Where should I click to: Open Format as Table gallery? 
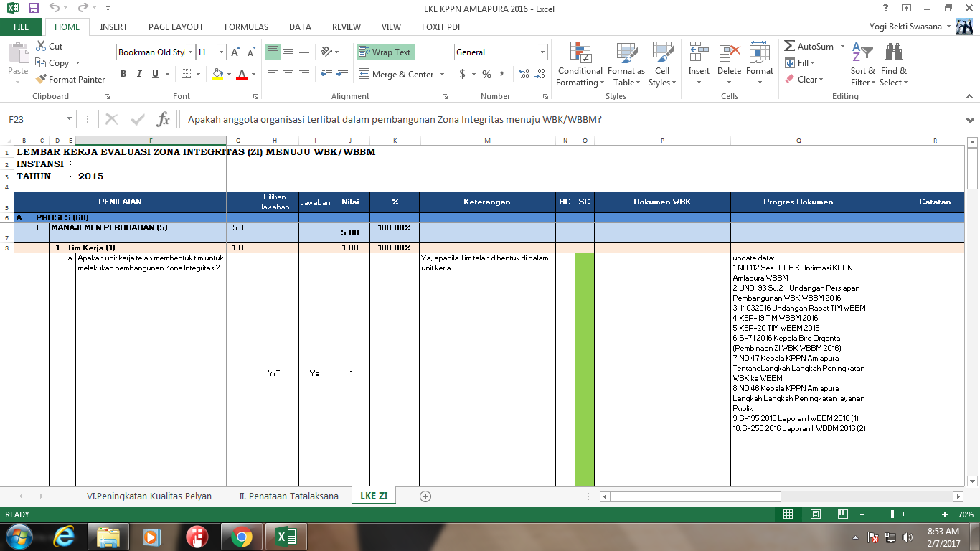626,64
